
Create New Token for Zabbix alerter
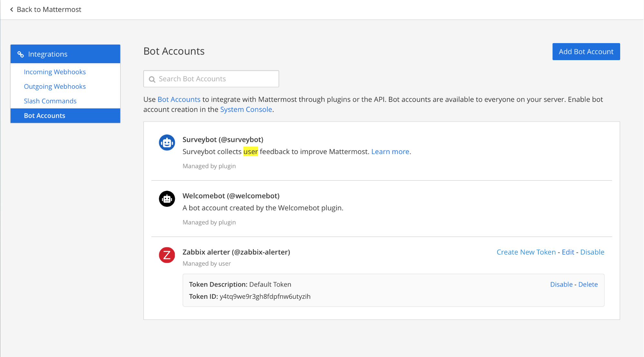[526, 252]
